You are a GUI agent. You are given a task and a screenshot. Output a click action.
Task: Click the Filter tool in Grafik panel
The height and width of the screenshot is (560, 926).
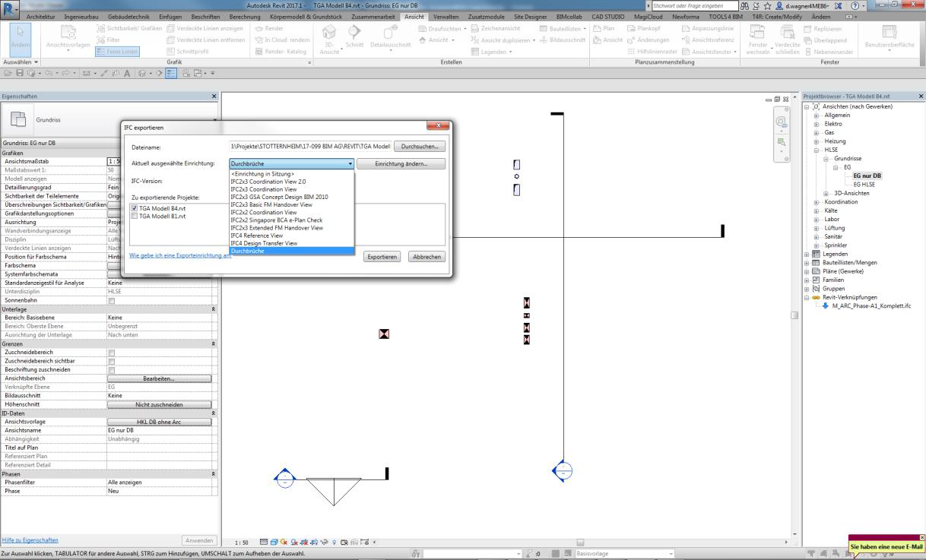pyautogui.click(x=107, y=40)
